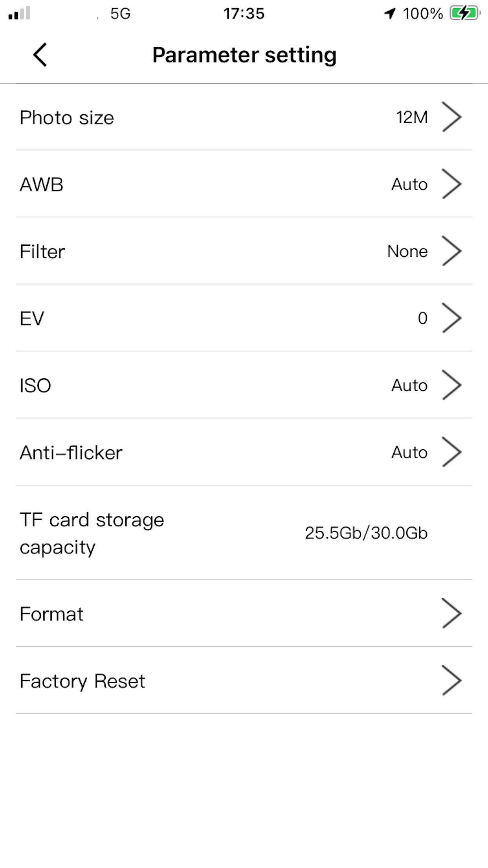
Task: Tap TF card storage capacity value
Action: 366,533
